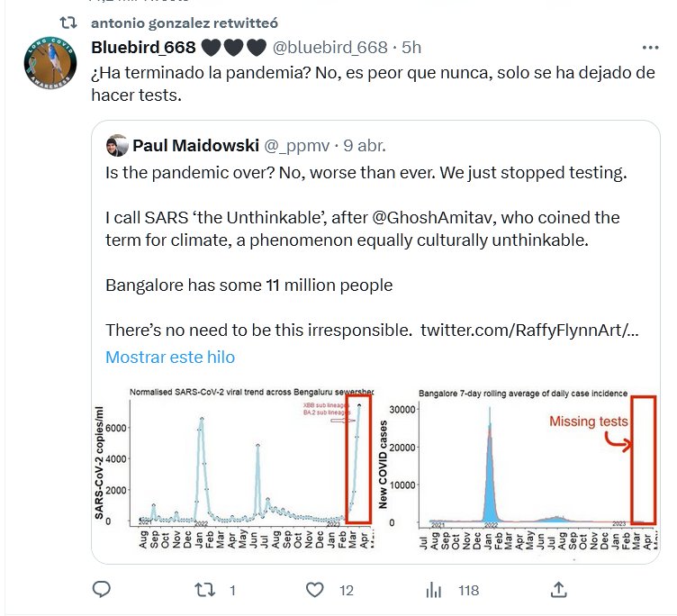Click "Mostrar este hilo" to show thread
This screenshot has height=616, width=677.
coord(170,357)
